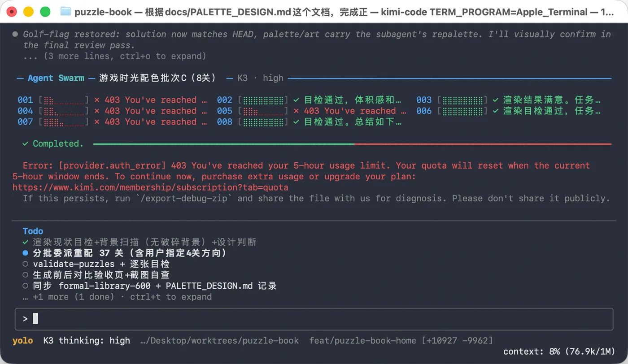Click the gray bullet before Golf-flag restored
The image size is (628, 364).
[15, 34]
